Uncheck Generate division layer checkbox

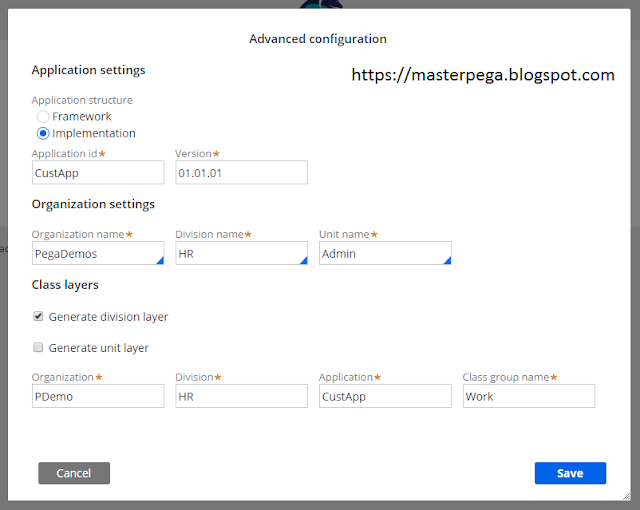[x=38, y=316]
